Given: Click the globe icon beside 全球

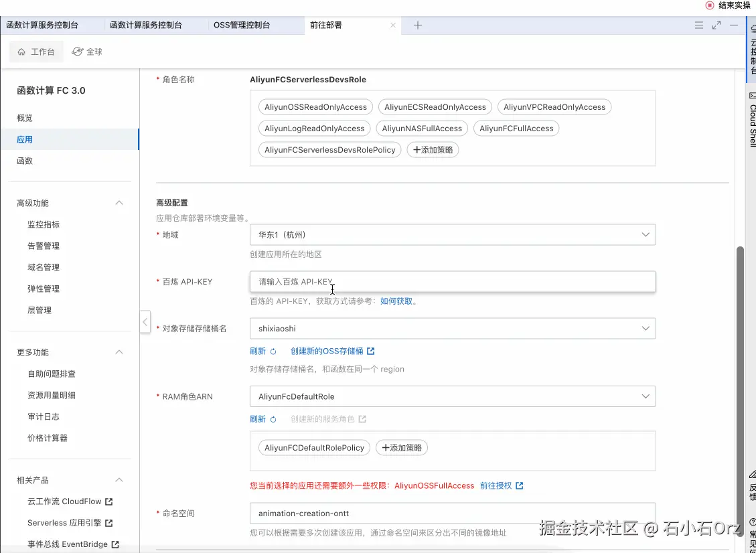Looking at the screenshot, I should pos(77,52).
